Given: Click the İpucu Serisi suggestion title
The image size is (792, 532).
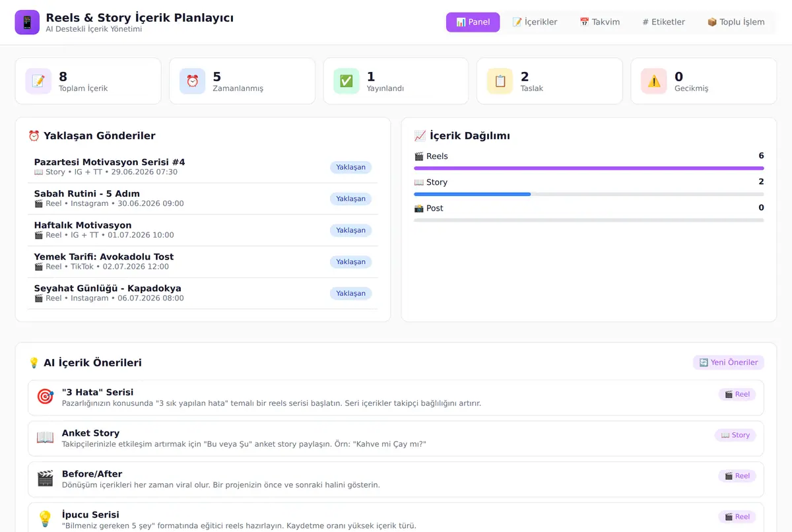Looking at the screenshot, I should 90,515.
